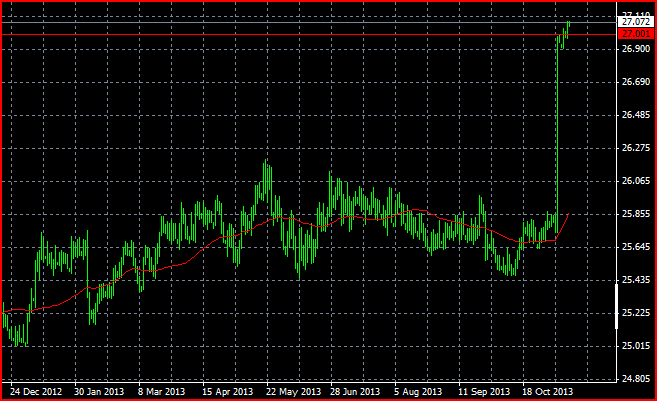Click the 25.015 price axis label
The height and width of the screenshot is (401, 657).
coord(636,346)
